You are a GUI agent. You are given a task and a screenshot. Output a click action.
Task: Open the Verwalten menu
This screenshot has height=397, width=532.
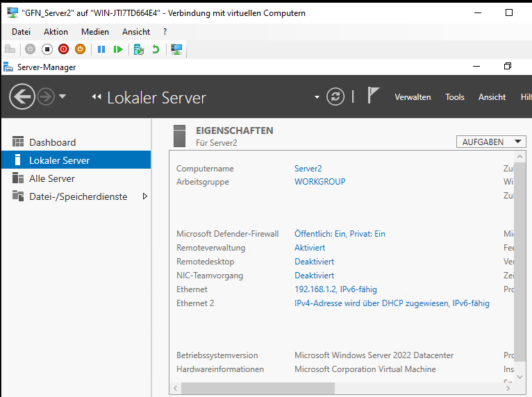click(413, 97)
